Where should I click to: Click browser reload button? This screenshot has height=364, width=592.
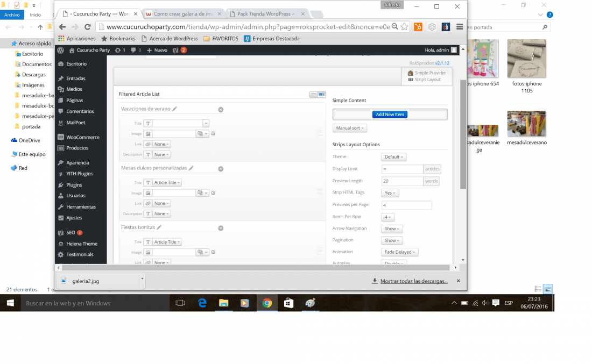pos(88,27)
